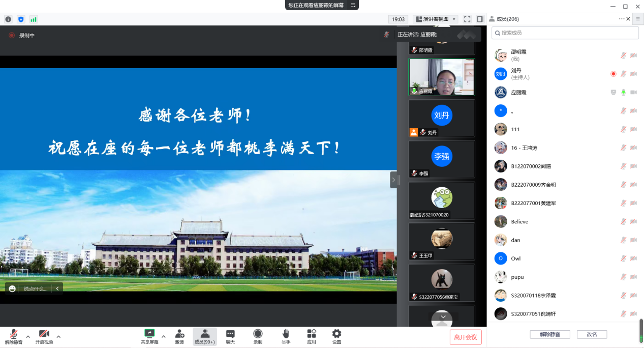This screenshot has height=348, width=644.
Task: Open the Chat (聊天) icon
Action: (x=230, y=336)
